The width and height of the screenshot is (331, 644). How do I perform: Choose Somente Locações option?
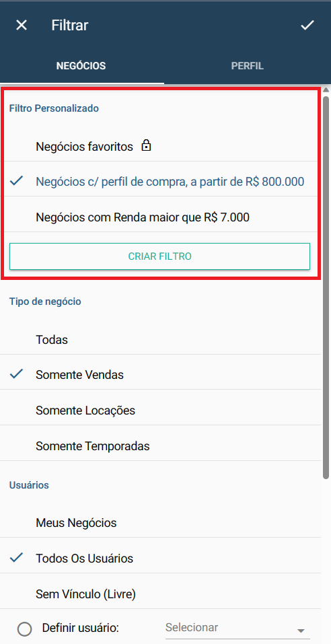point(160,410)
